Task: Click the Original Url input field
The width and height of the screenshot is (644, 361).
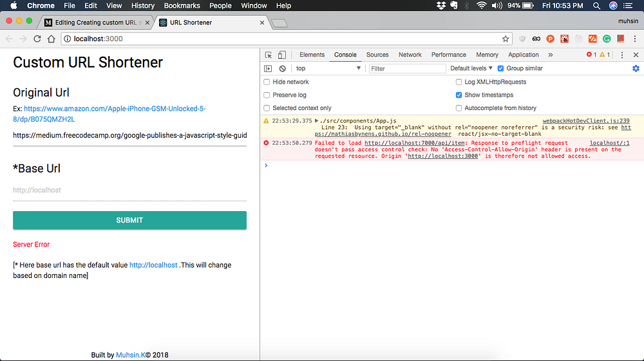Action: coord(130,135)
